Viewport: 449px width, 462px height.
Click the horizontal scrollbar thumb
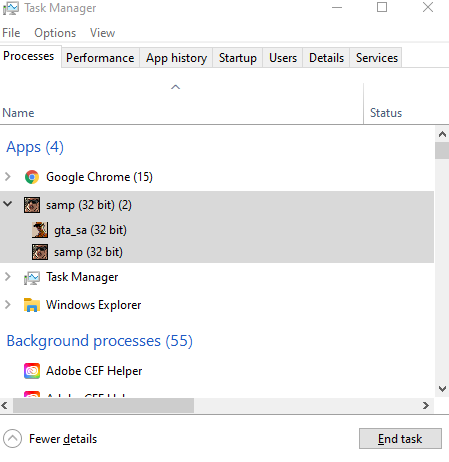click(103, 406)
